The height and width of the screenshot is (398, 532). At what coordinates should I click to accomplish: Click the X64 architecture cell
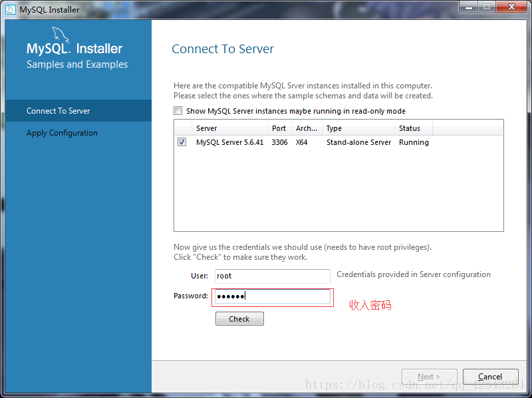302,142
